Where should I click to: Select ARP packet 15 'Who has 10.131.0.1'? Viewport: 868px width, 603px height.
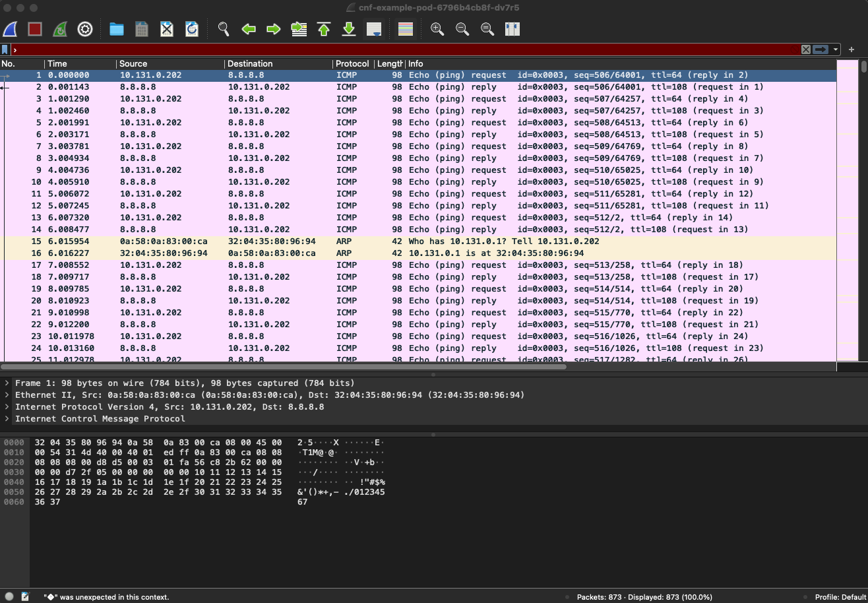click(418, 241)
